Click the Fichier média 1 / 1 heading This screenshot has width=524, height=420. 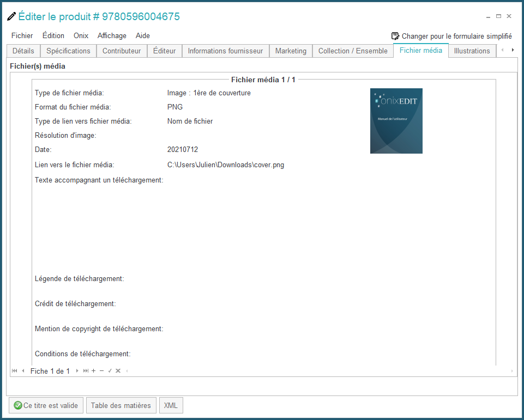263,80
